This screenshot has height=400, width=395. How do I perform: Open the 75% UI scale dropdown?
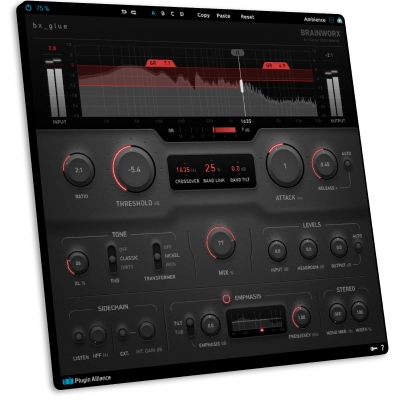point(42,8)
